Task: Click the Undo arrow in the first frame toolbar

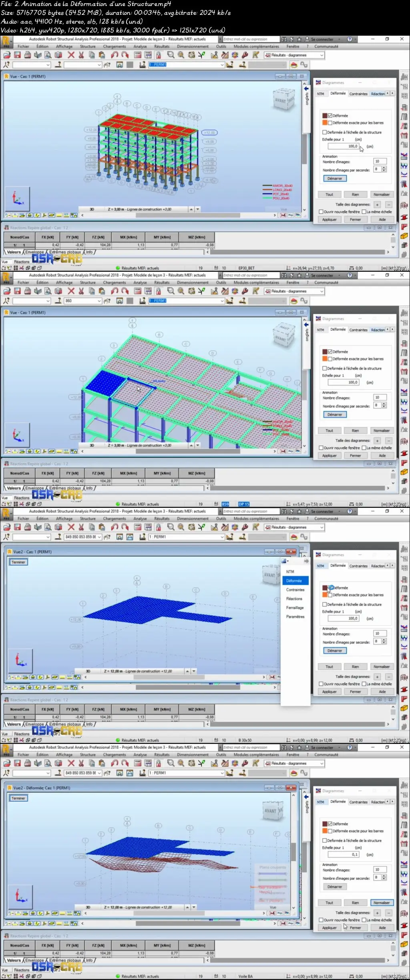Action: pyautogui.click(x=115, y=55)
